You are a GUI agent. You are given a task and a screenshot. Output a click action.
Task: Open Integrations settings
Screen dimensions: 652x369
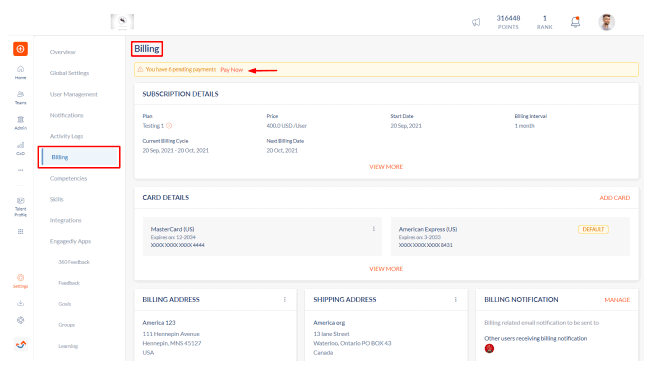point(66,220)
